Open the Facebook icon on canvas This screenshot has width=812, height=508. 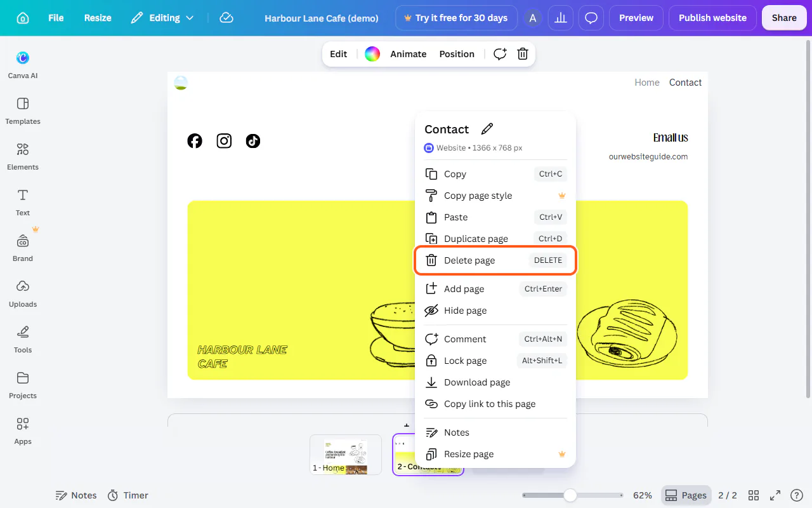click(195, 141)
